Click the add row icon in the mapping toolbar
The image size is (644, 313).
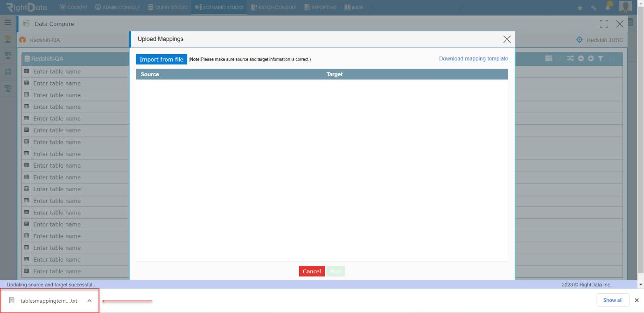pyautogui.click(x=590, y=58)
